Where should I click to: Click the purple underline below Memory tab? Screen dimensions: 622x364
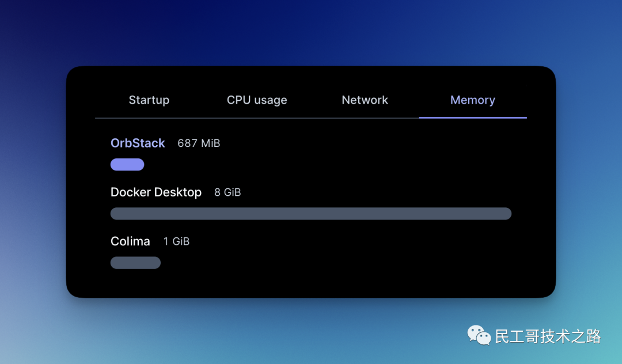pyautogui.click(x=472, y=117)
